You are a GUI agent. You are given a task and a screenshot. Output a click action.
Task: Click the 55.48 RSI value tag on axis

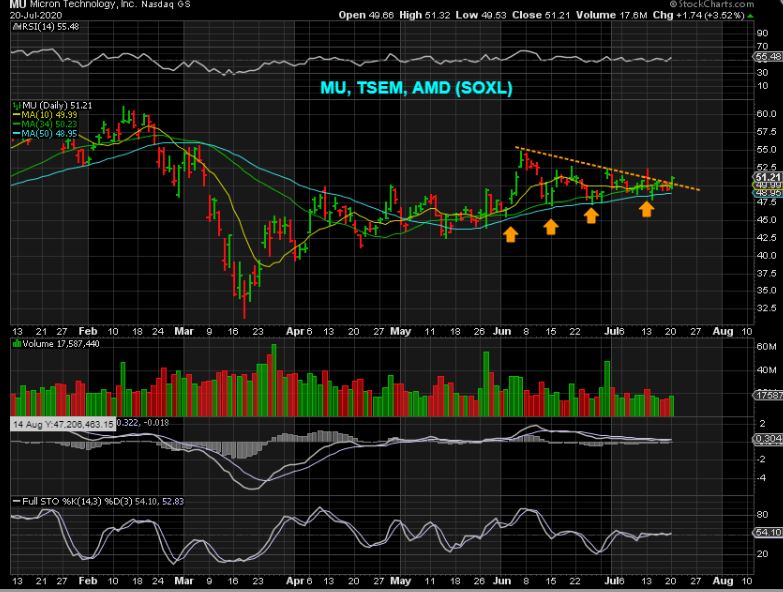point(768,57)
